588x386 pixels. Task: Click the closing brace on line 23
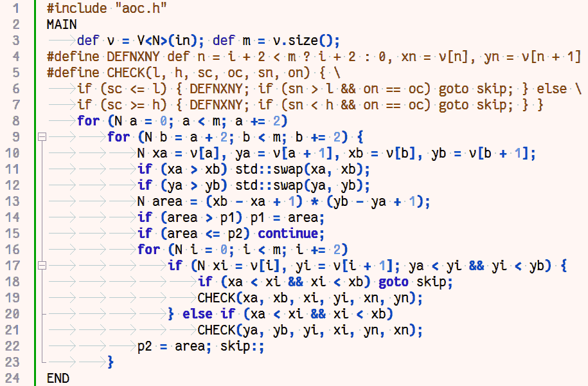(111, 362)
